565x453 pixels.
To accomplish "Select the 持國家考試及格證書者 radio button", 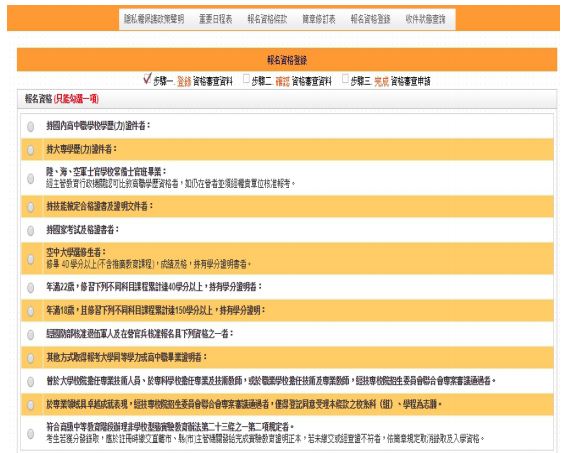I will coord(31,230).
